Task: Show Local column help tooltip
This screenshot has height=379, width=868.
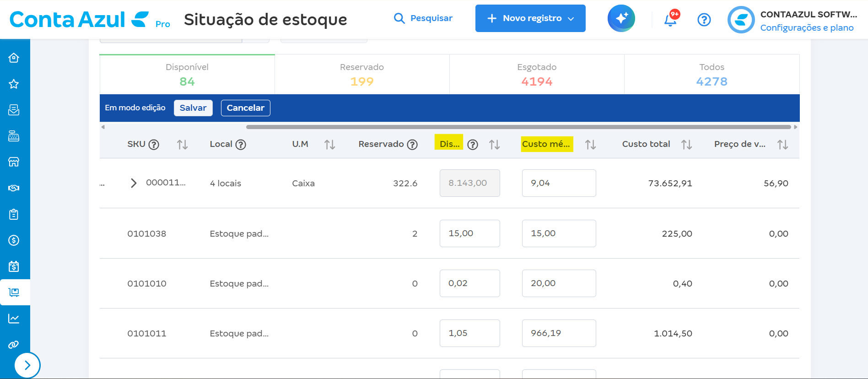Action: click(241, 145)
